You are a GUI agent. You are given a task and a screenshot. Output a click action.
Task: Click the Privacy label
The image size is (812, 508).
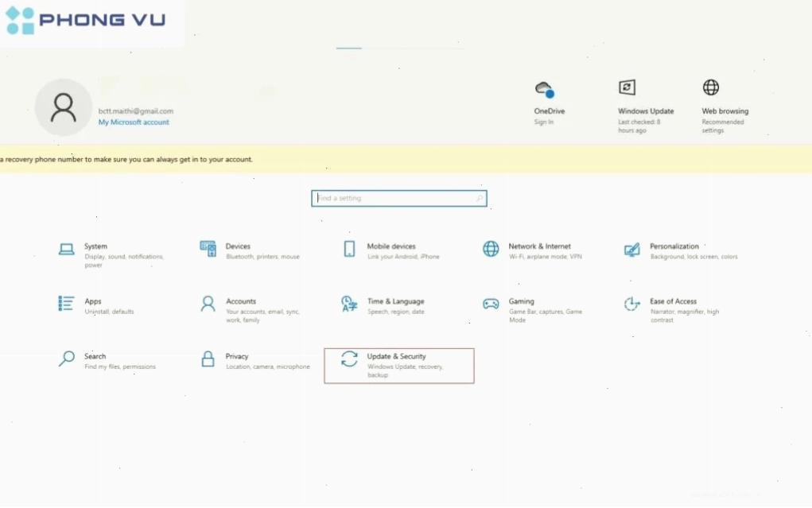pos(237,356)
